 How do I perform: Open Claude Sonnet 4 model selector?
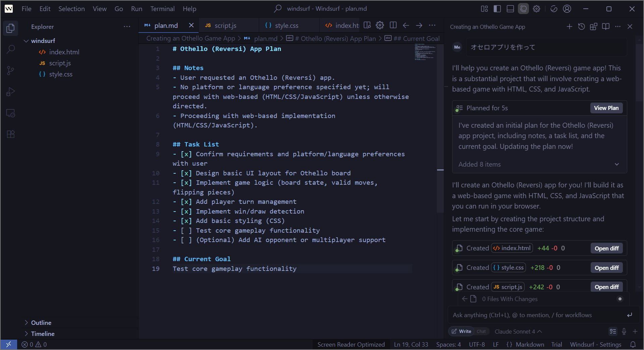point(518,331)
